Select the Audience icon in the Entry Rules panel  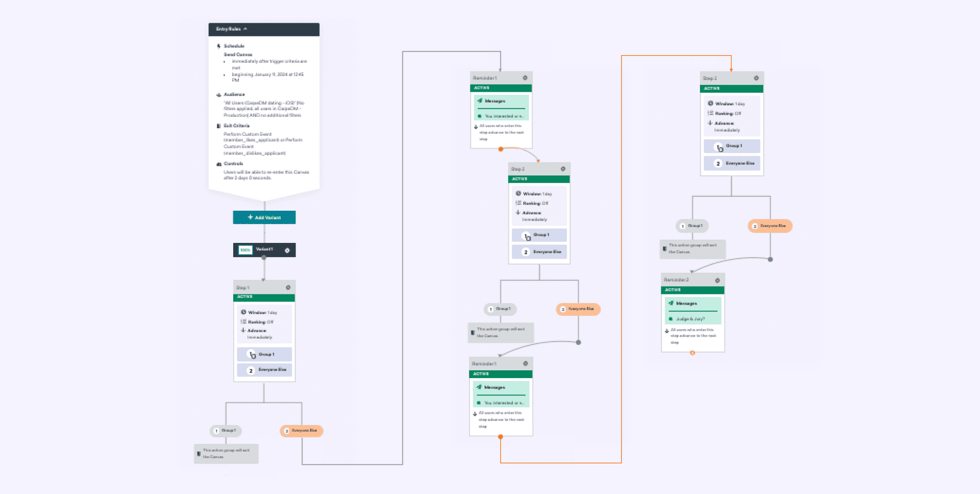click(219, 94)
